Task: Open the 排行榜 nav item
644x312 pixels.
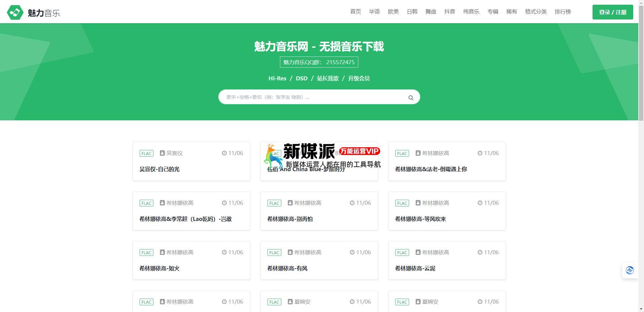Action: 563,12
